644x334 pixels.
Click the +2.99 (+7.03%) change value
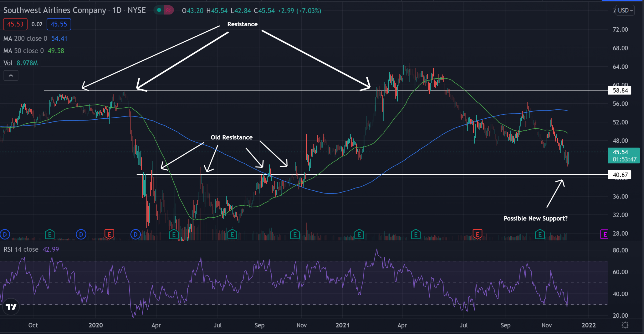coord(299,11)
